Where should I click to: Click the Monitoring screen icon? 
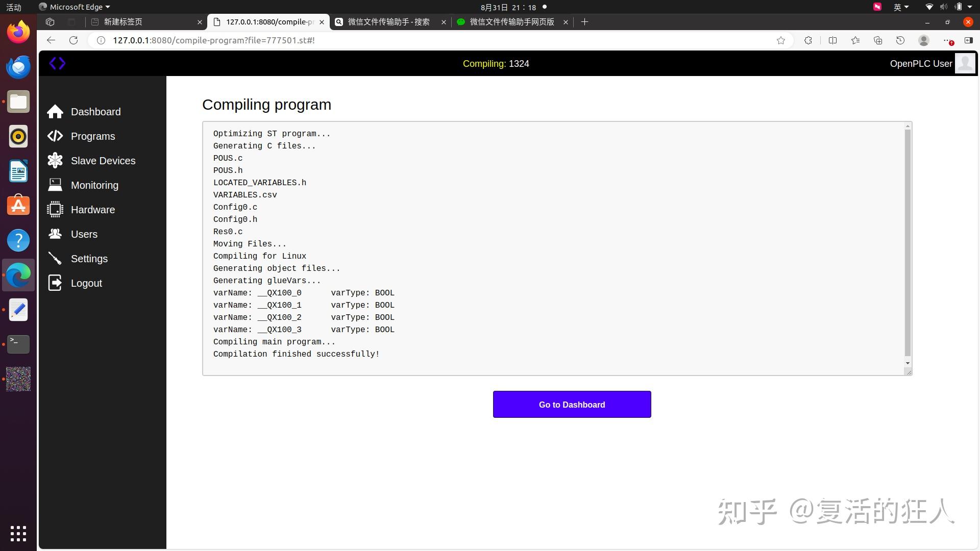point(55,185)
